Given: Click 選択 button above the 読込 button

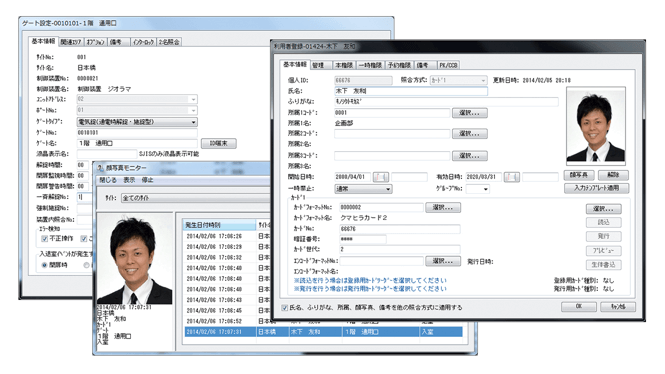Looking at the screenshot, I should click(604, 209).
